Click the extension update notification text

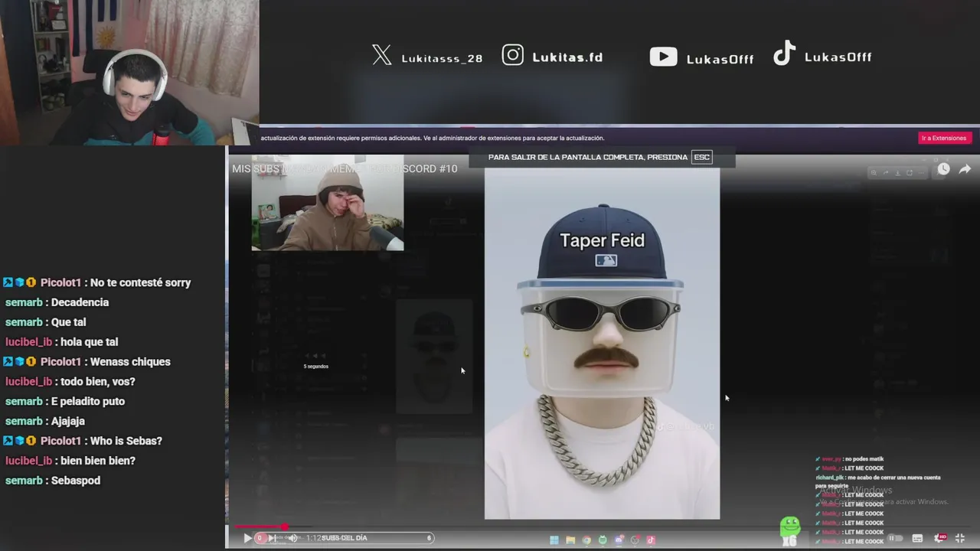(433, 139)
